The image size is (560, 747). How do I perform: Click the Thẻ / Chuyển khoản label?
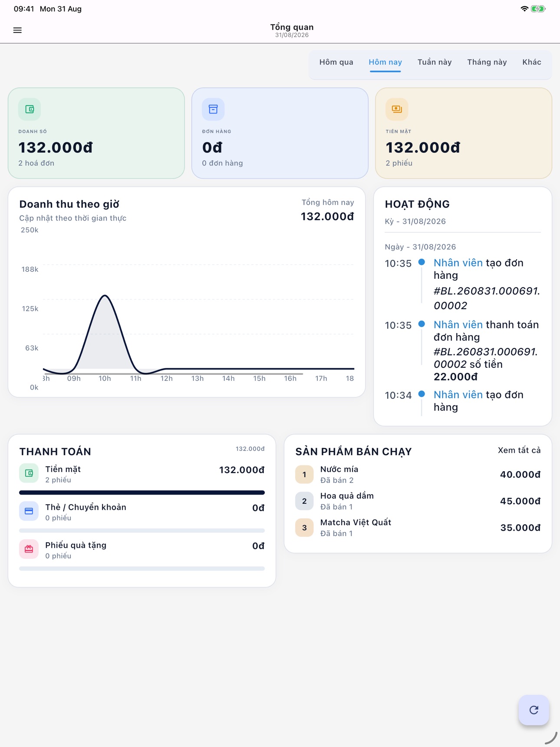(x=86, y=507)
